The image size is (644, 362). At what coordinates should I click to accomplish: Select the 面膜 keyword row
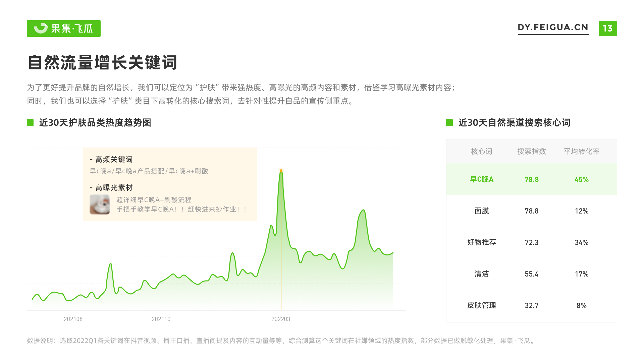482,211
